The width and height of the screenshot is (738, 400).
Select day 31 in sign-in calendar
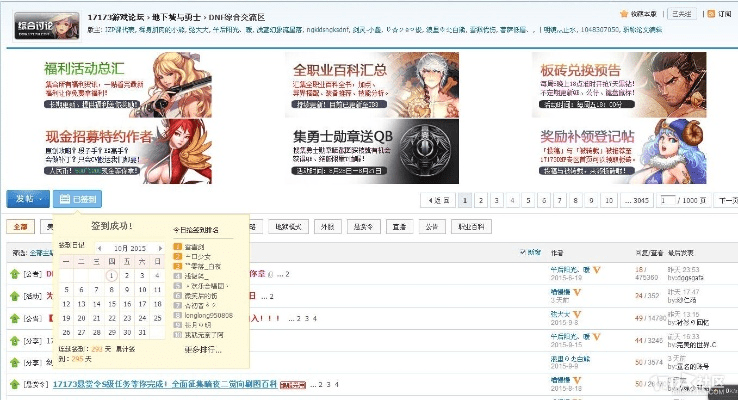[x=142, y=332]
